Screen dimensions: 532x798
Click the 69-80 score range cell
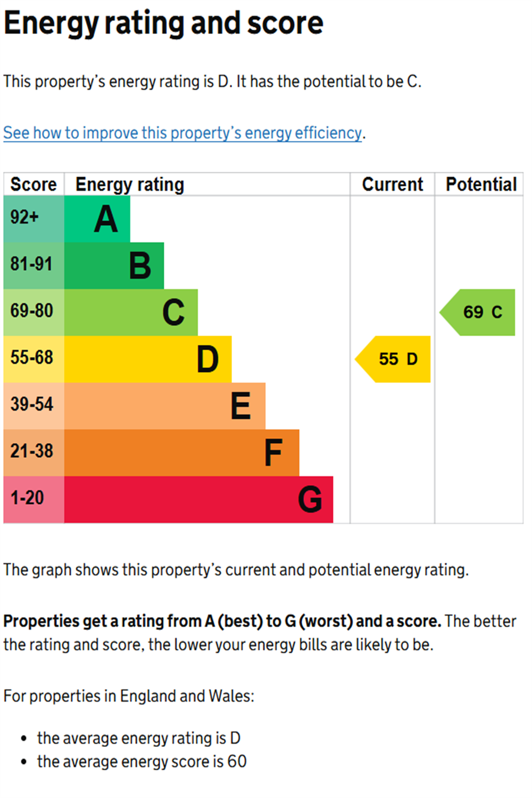(34, 312)
